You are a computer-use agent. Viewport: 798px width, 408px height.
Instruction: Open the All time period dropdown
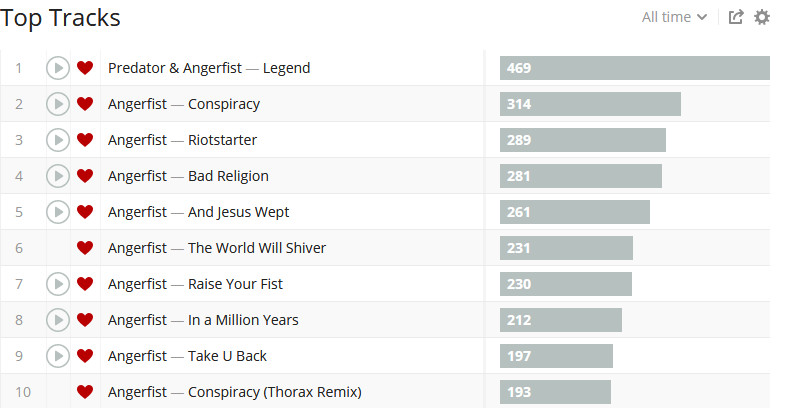tap(674, 17)
